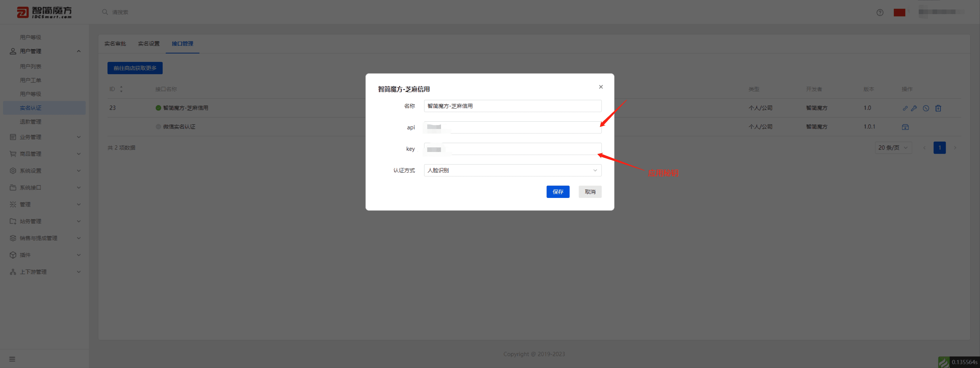The width and height of the screenshot is (980, 368).
Task: Select 实名认证 in the sidebar
Action: click(44, 108)
